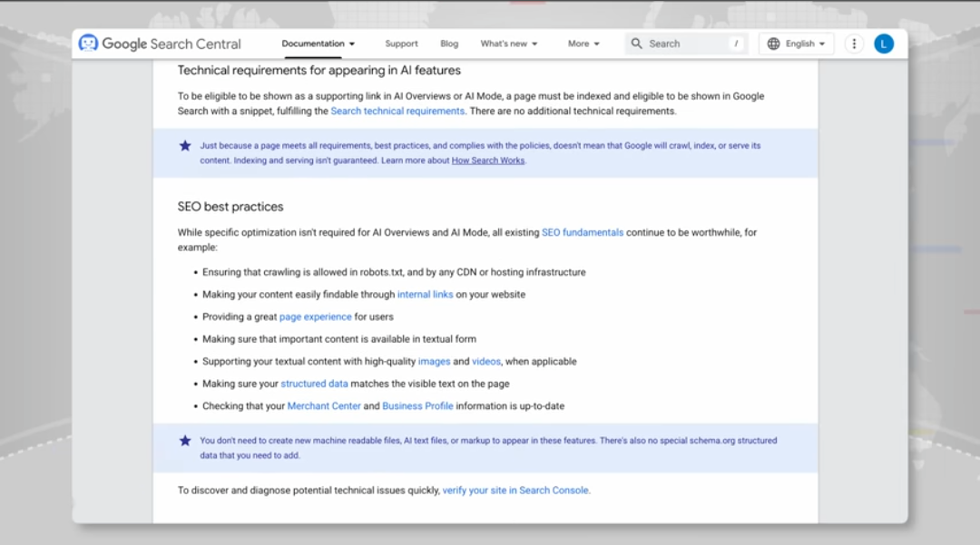Click inside the Search input field
This screenshot has width=980, height=545.
(x=684, y=44)
